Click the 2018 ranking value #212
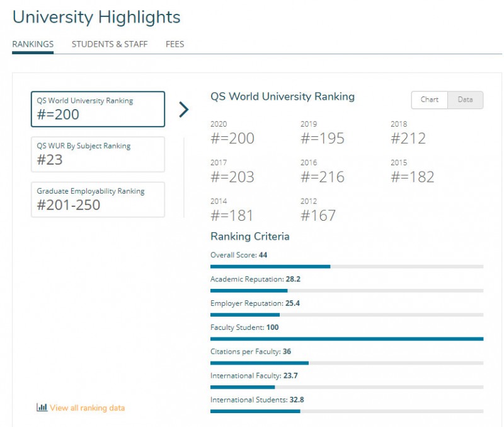Screen dimensions: 504x427 click(x=408, y=138)
